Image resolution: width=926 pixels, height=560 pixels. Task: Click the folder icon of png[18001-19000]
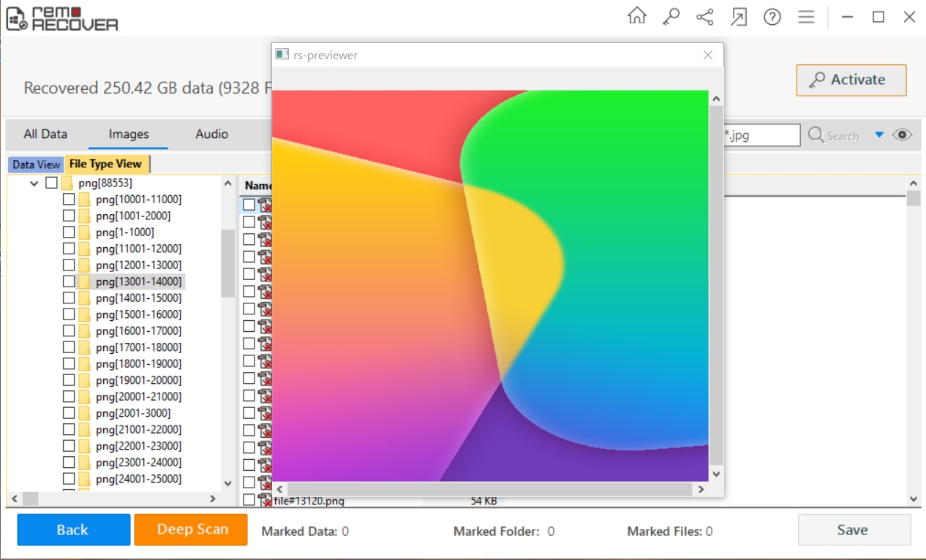(84, 364)
